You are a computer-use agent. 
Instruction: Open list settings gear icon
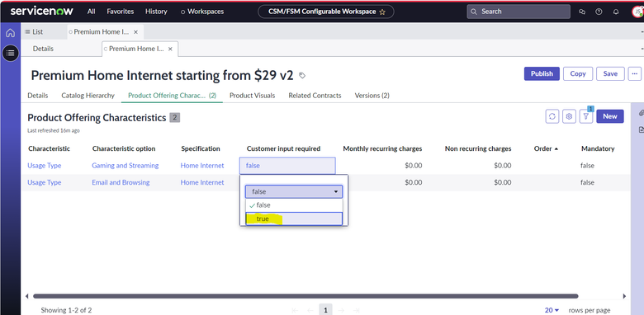tap(569, 116)
